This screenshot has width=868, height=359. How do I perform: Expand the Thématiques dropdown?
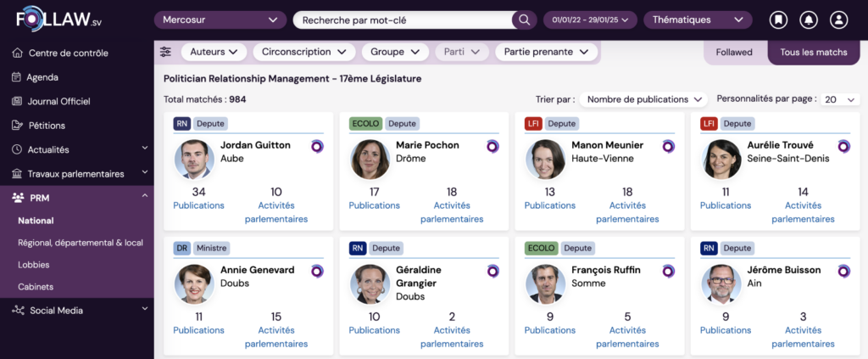(x=697, y=20)
